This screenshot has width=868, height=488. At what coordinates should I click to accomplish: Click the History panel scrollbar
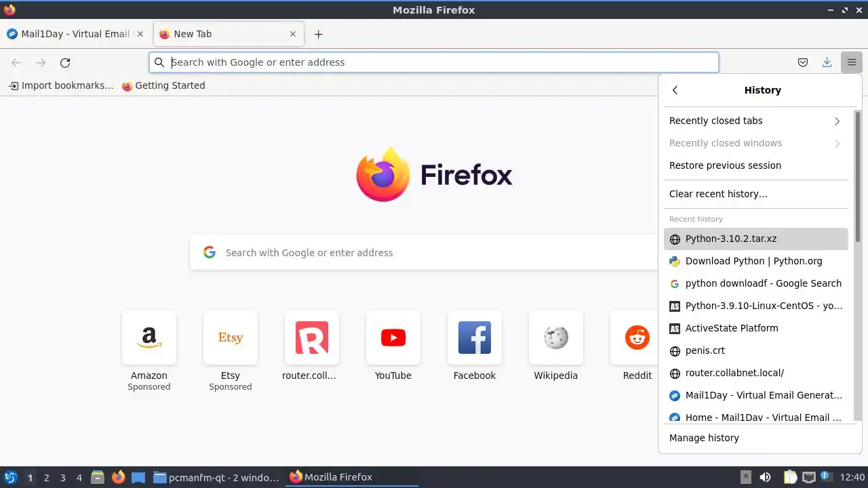tap(857, 176)
